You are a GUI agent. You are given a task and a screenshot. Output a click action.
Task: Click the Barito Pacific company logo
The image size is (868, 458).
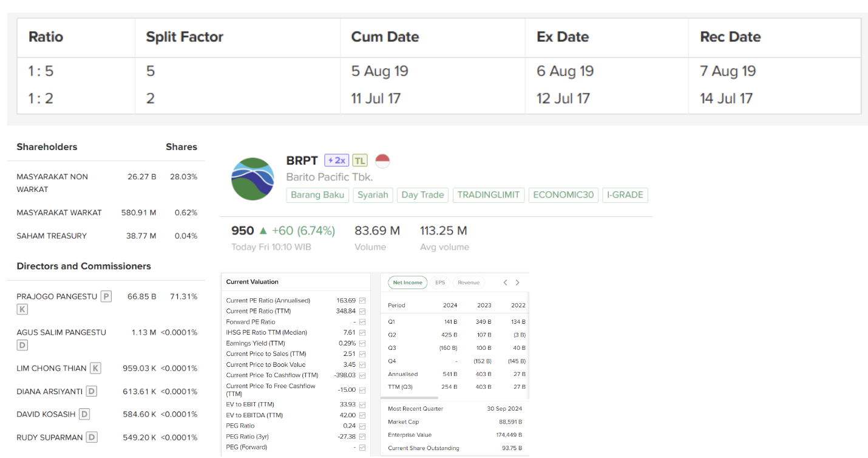coord(253,179)
